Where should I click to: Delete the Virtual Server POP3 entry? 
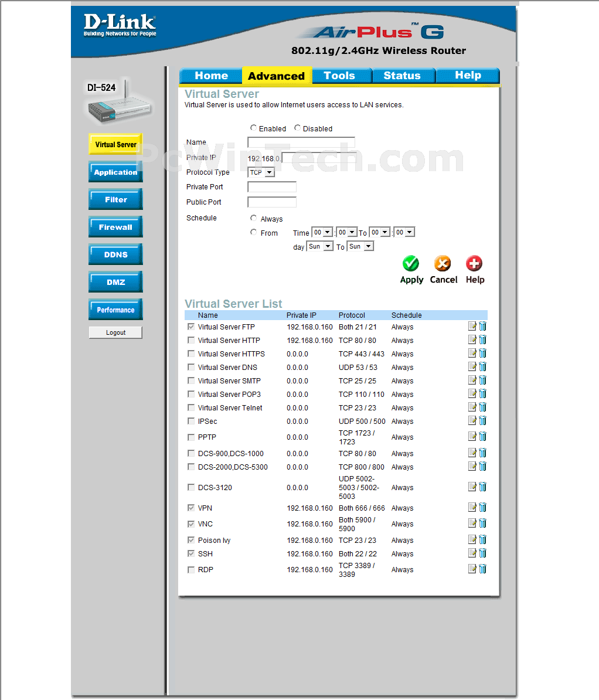(x=482, y=393)
